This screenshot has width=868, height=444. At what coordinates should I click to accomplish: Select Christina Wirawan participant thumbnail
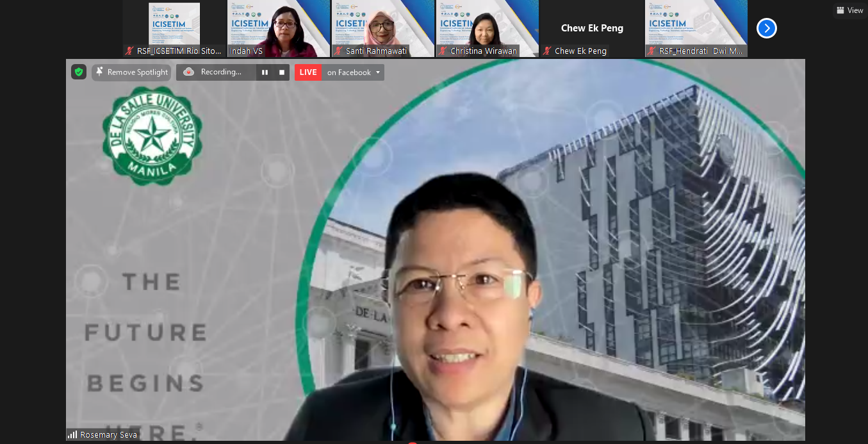click(x=487, y=29)
